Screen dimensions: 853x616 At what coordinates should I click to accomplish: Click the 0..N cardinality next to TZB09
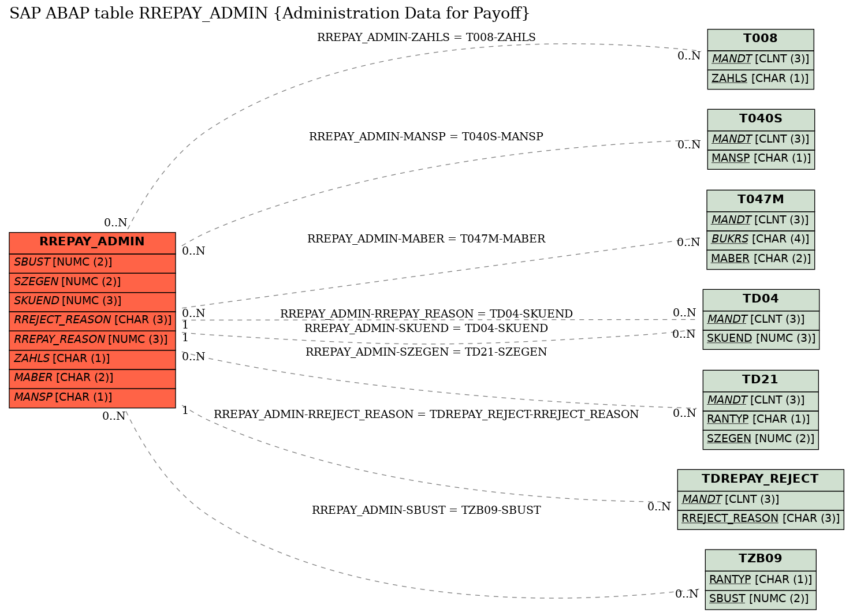click(x=687, y=594)
